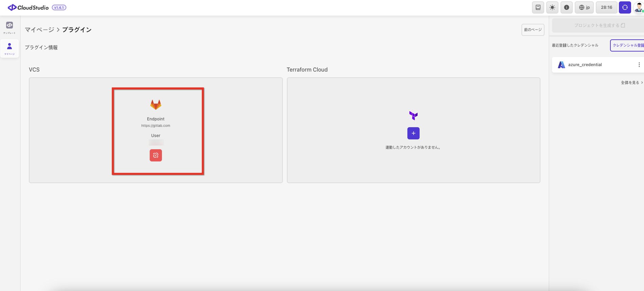Click the purple refresh session button

pos(625,7)
